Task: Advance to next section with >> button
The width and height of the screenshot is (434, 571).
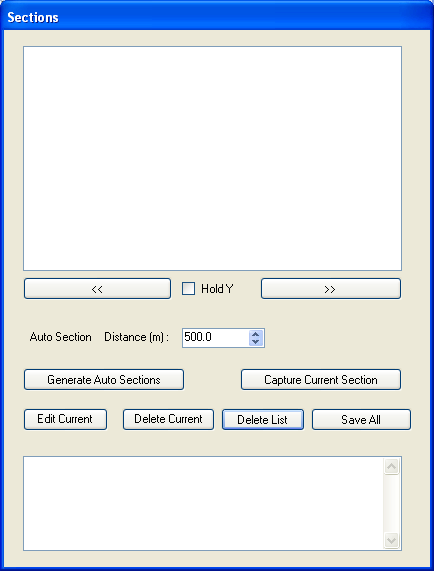Action: pos(331,289)
